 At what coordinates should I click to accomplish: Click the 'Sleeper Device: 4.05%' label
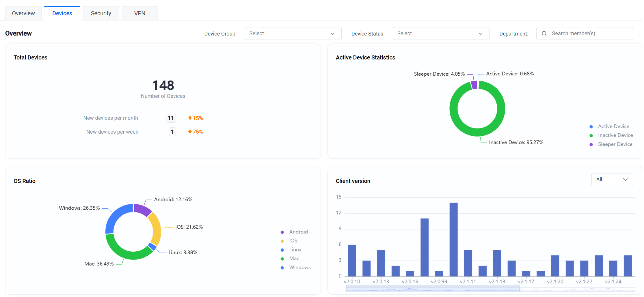point(439,74)
